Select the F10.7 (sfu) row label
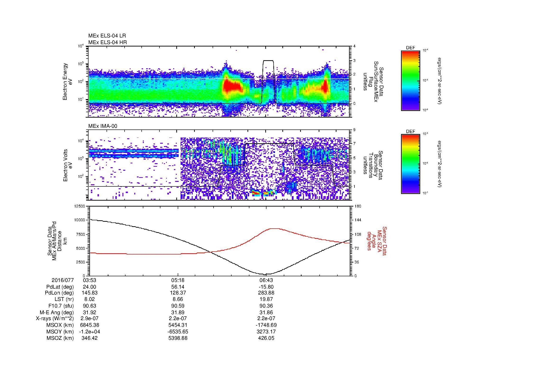The height and width of the screenshot is (392, 555). tap(61, 306)
